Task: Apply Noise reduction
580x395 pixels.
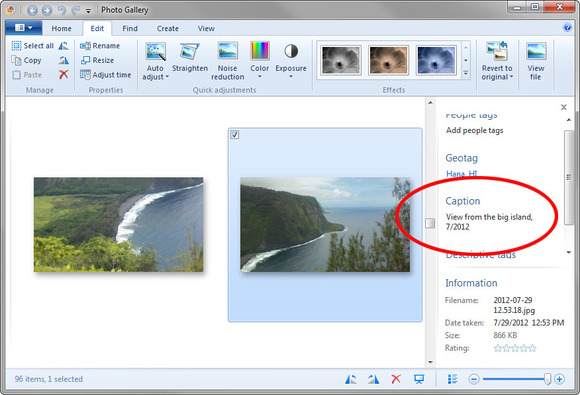Action: pyautogui.click(x=227, y=61)
